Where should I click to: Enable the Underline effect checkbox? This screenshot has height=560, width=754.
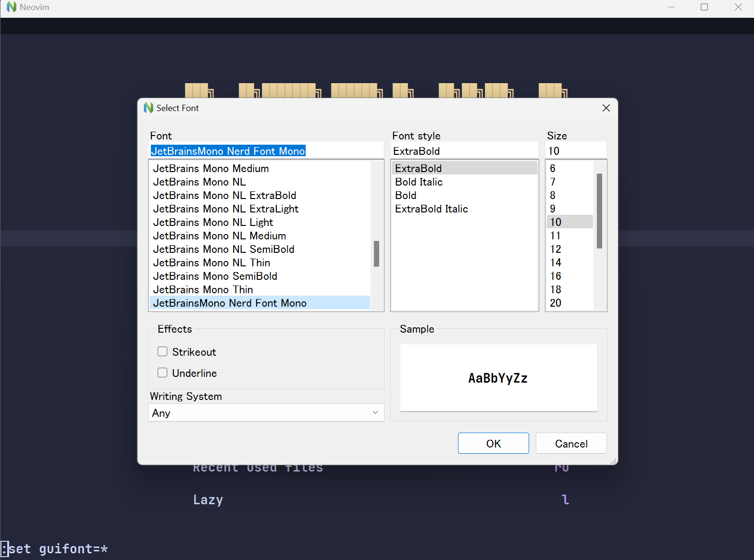pyautogui.click(x=162, y=373)
